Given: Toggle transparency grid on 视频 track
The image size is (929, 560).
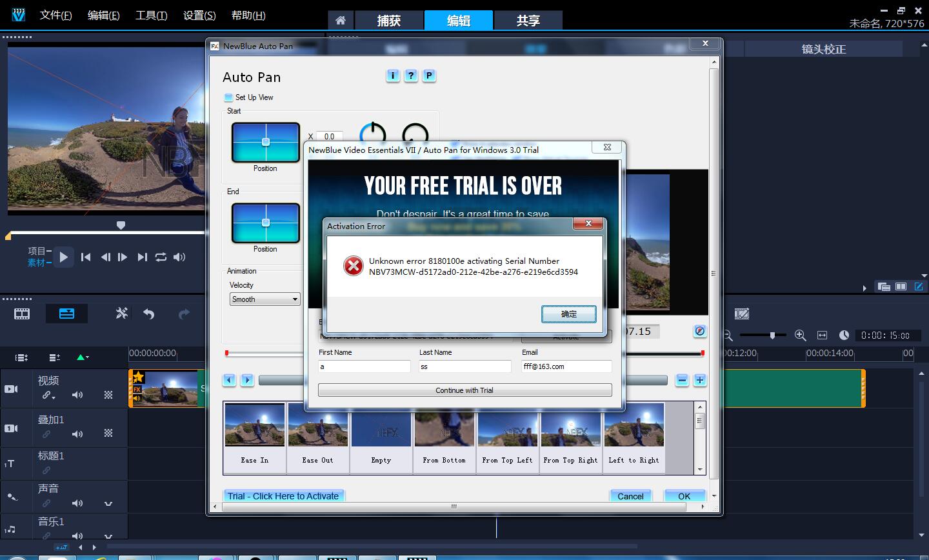Looking at the screenshot, I should pyautogui.click(x=108, y=395).
